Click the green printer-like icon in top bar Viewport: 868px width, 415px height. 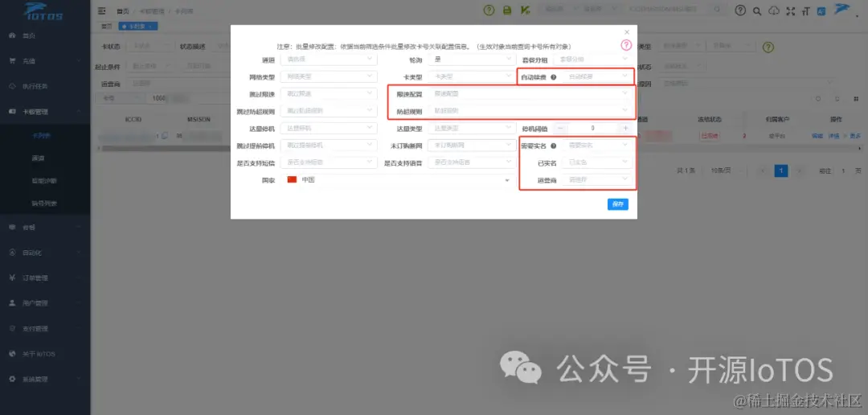coord(507,10)
